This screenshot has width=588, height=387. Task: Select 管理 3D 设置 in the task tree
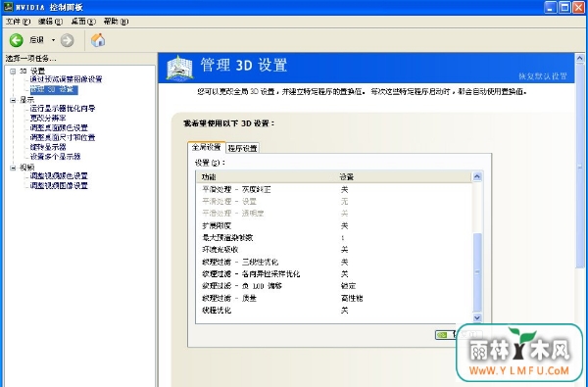click(54, 89)
